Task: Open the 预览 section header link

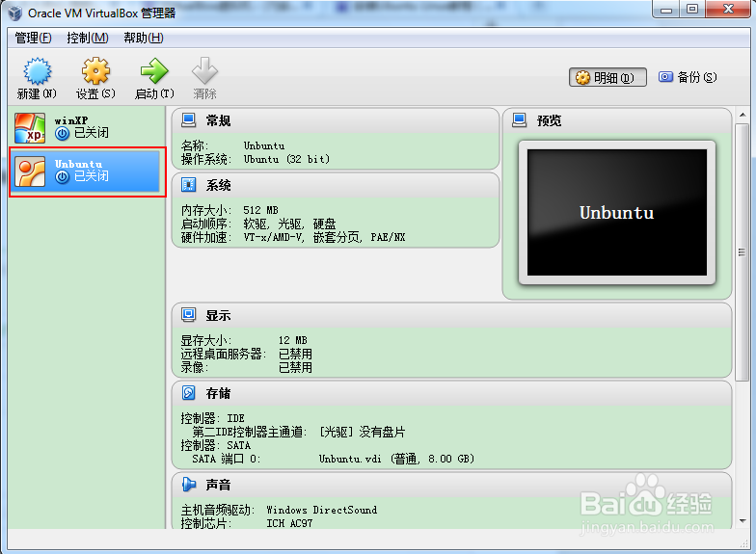Action: click(550, 120)
